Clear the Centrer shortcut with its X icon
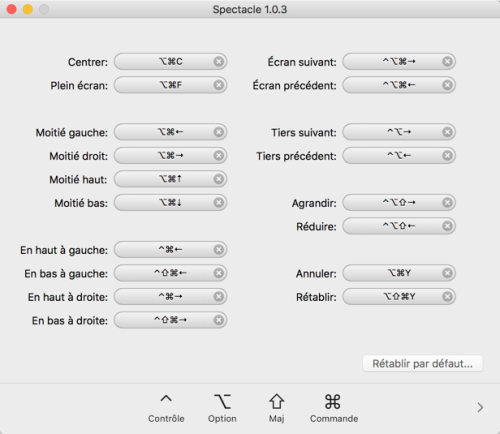The height and width of the screenshot is (434, 500). tap(219, 62)
